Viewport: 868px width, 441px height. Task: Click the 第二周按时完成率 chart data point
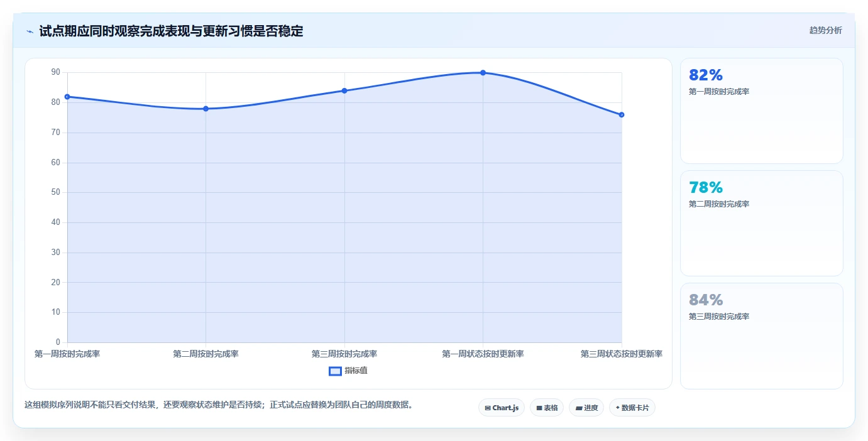(206, 109)
